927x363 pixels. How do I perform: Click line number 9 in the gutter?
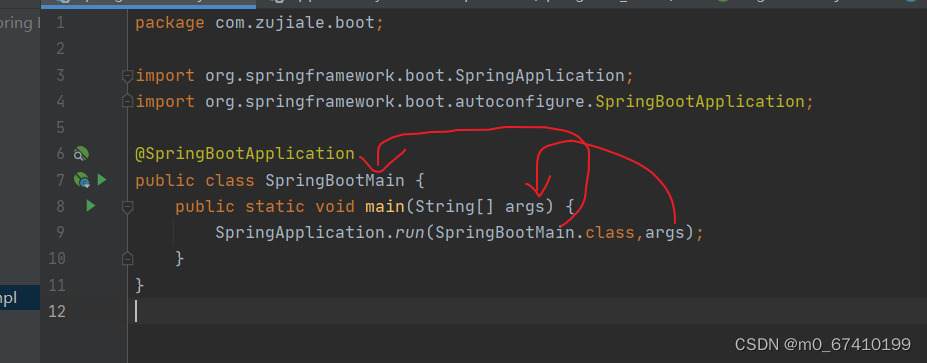pyautogui.click(x=60, y=232)
